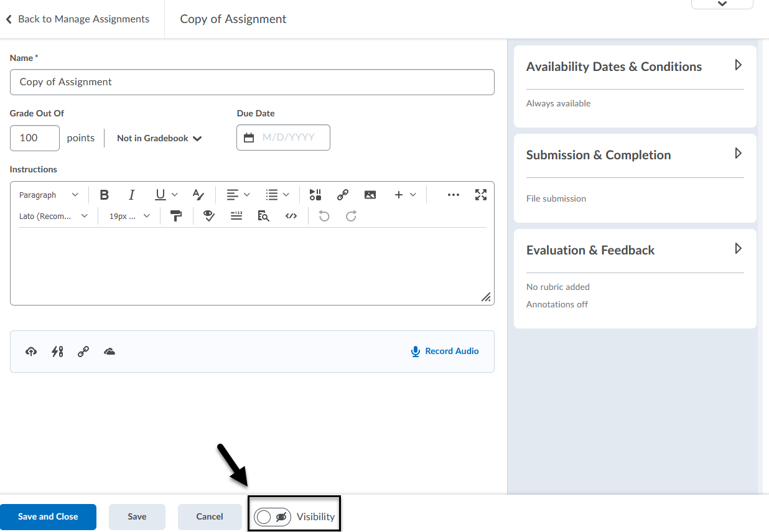The height and width of the screenshot is (532, 769).
Task: Run the accessibility checker
Action: [209, 216]
